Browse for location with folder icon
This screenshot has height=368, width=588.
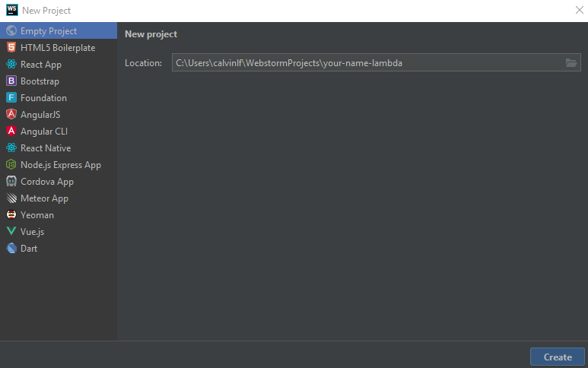click(x=571, y=63)
